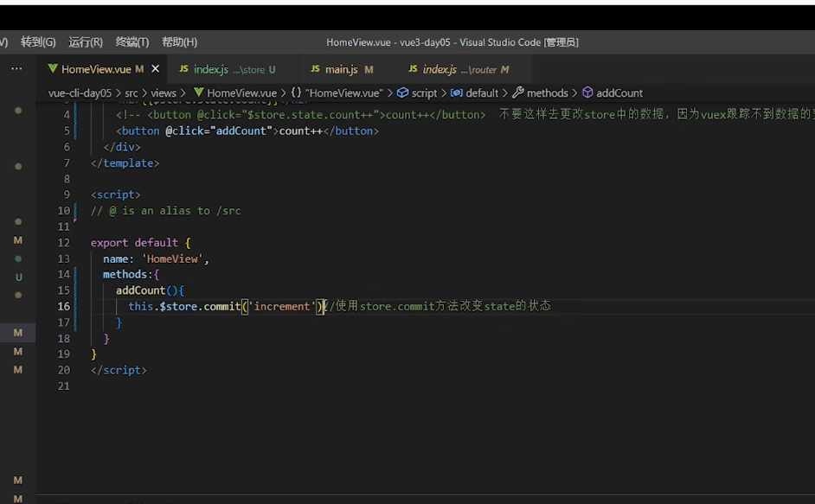The height and width of the screenshot is (504, 815).
Task: Click the "export default" statement
Action: (x=134, y=243)
